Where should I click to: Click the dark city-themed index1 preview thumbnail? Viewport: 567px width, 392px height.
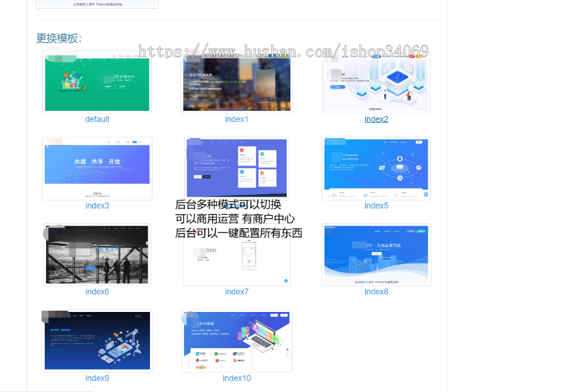(236, 81)
